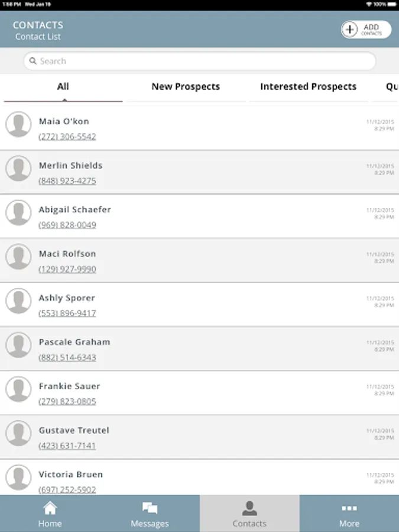Open Maci Rolfson's contact row
The height and width of the screenshot is (532, 399).
click(x=201, y=260)
